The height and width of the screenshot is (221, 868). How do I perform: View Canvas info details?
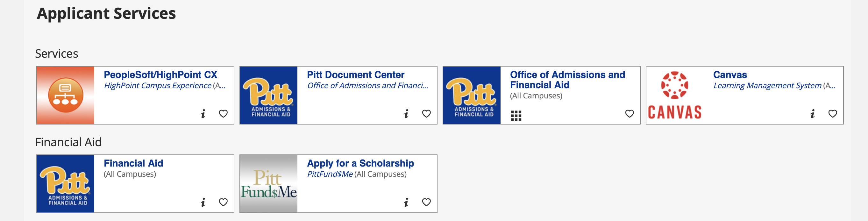tap(812, 114)
